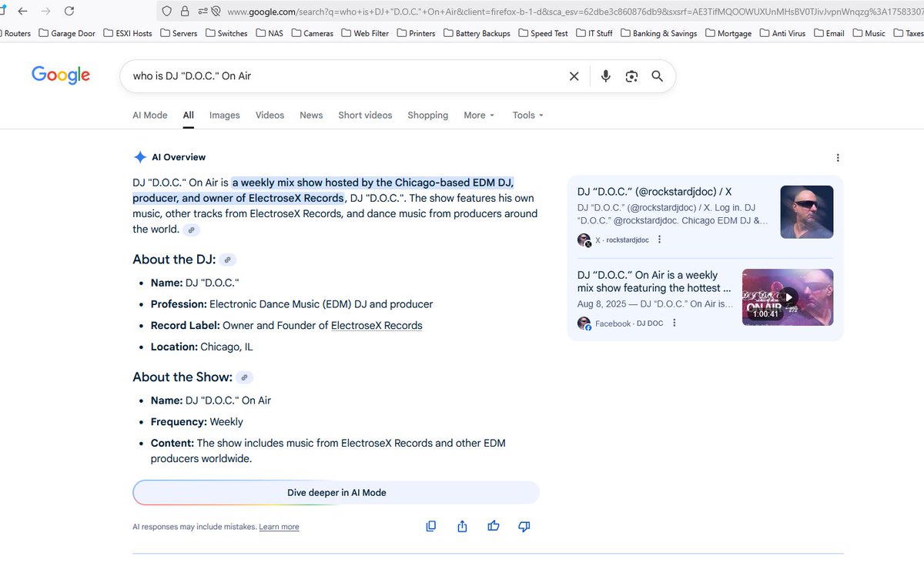Open three-dot menu on X rockstardjdoc source
This screenshot has height=563, width=924.
(659, 240)
